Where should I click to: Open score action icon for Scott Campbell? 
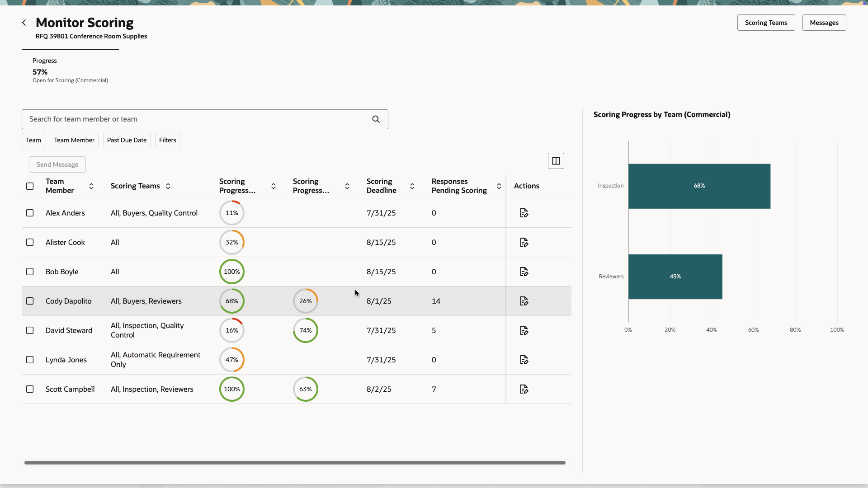click(524, 389)
